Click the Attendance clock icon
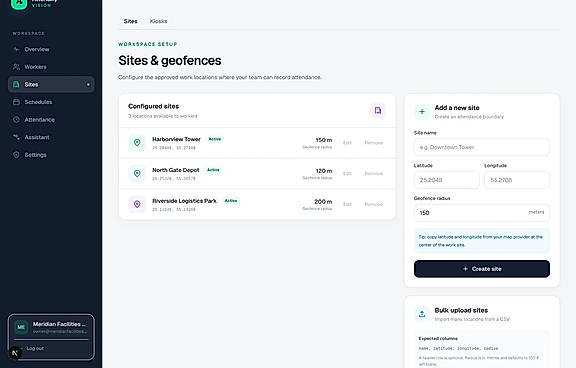 point(16,120)
